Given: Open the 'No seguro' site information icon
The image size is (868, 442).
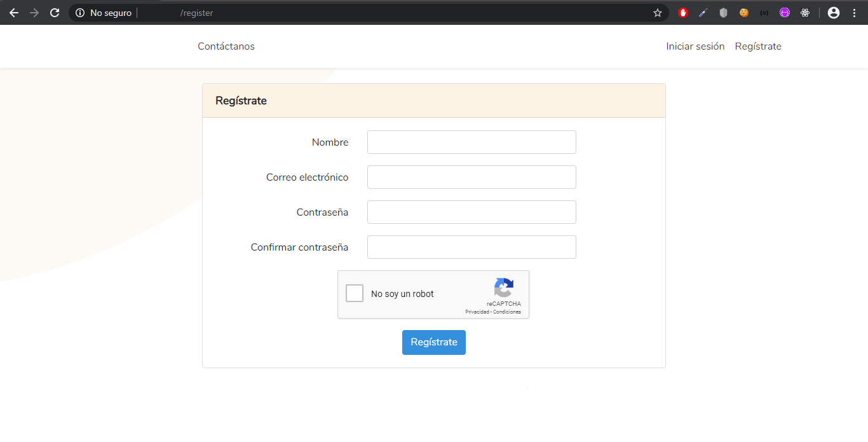Looking at the screenshot, I should pyautogui.click(x=80, y=13).
